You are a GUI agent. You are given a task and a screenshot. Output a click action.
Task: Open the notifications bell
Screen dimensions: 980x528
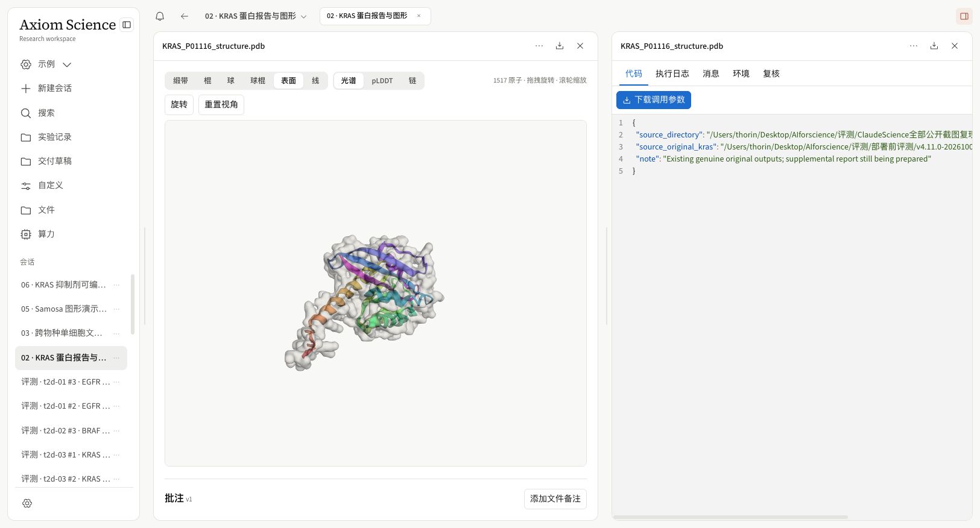tap(160, 16)
